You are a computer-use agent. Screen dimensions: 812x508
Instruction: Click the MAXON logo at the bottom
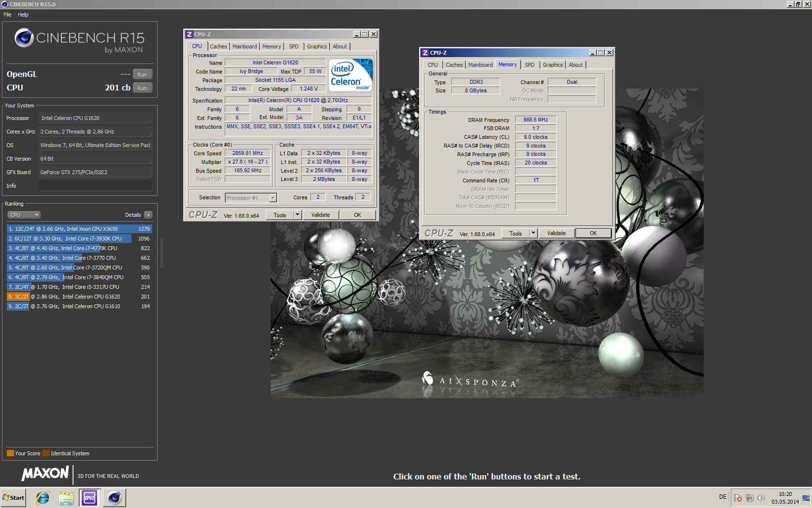click(x=45, y=474)
